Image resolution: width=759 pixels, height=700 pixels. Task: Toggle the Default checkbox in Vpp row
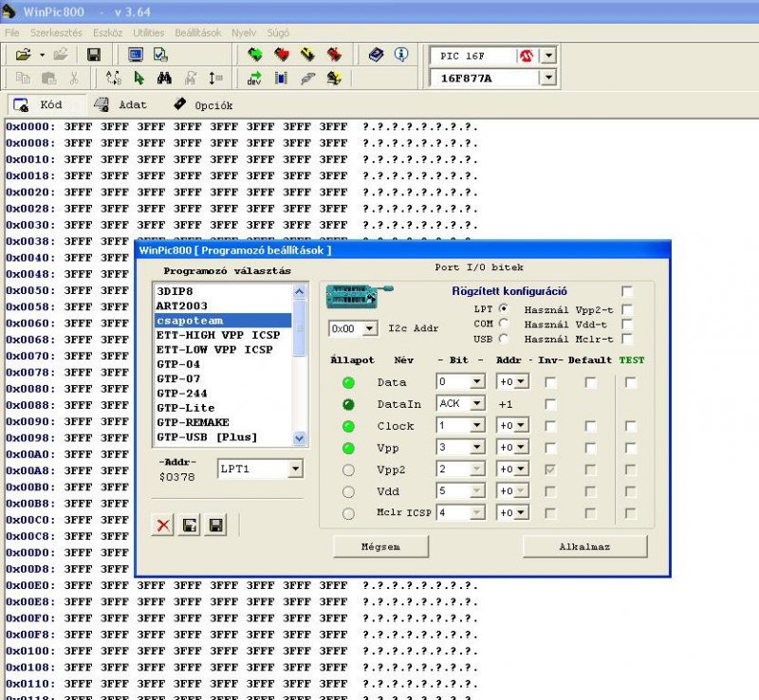point(590,449)
